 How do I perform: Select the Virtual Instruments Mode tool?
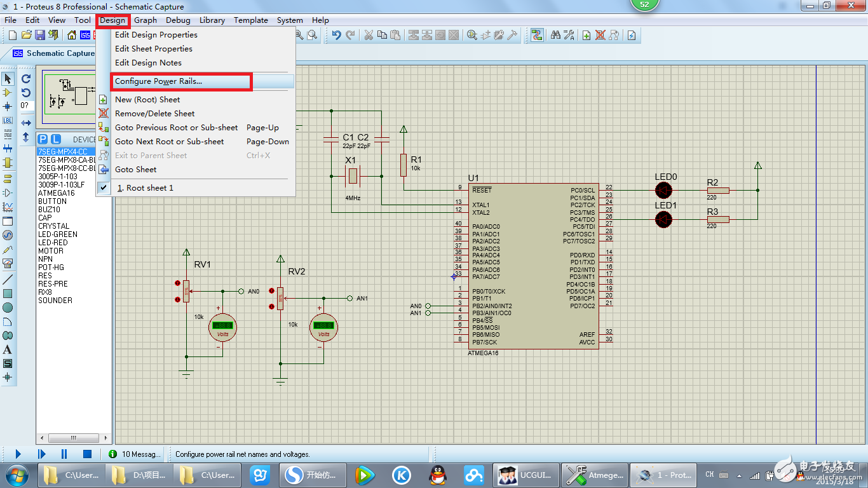[x=8, y=262]
